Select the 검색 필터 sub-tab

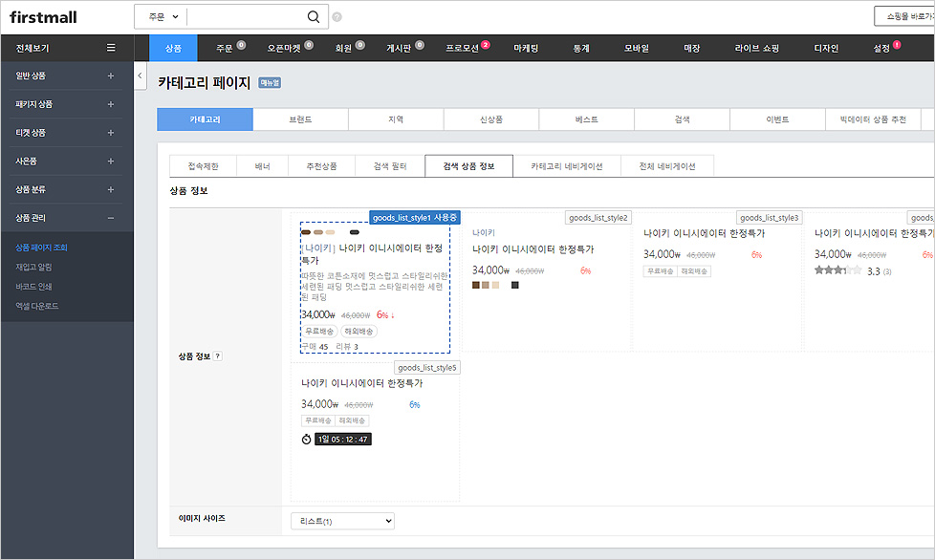[390, 166]
